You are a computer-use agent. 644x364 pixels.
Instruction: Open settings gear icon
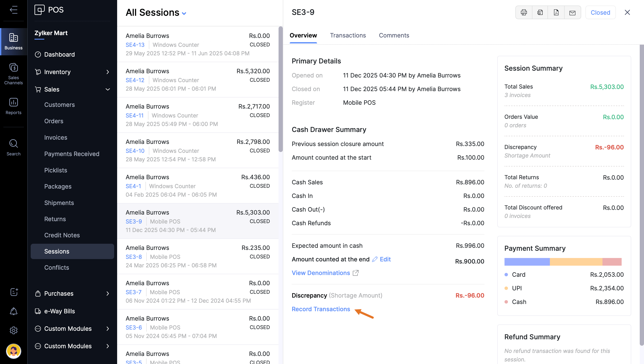coord(13,330)
